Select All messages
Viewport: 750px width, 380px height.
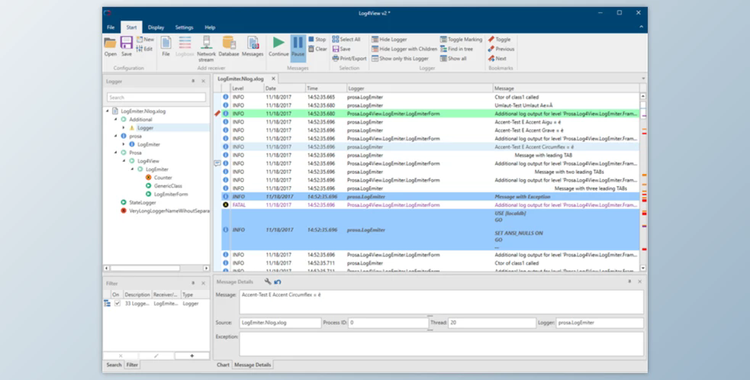(346, 39)
